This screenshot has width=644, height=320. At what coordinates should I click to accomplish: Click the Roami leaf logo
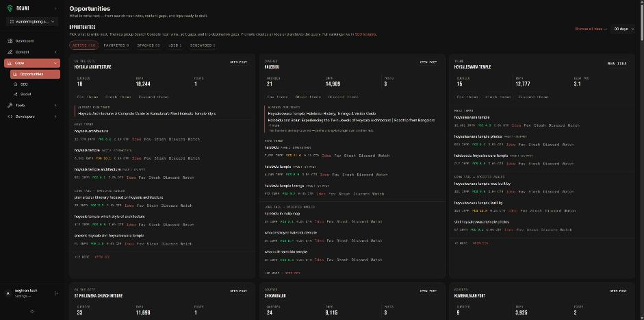[10, 8]
